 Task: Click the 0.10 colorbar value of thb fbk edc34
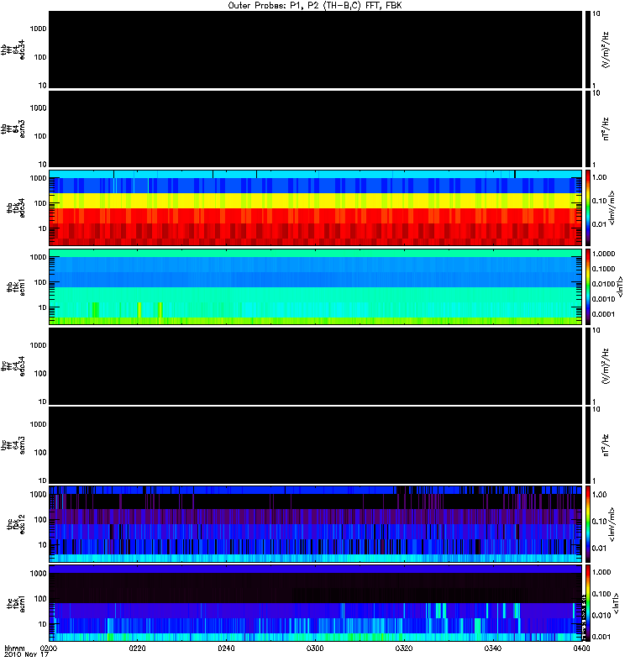click(x=600, y=201)
